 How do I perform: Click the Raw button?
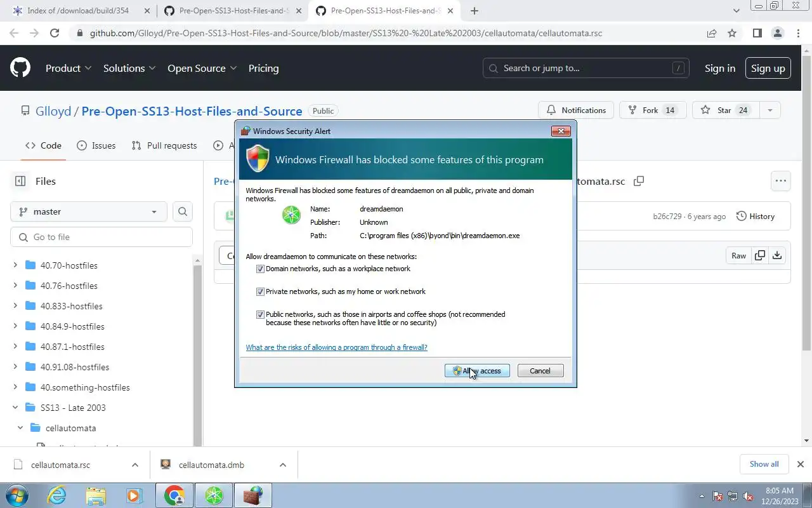tap(738, 255)
